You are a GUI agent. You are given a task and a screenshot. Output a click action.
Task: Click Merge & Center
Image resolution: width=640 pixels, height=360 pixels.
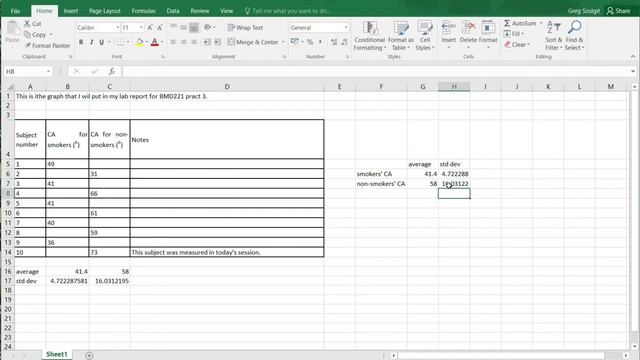[x=253, y=42]
